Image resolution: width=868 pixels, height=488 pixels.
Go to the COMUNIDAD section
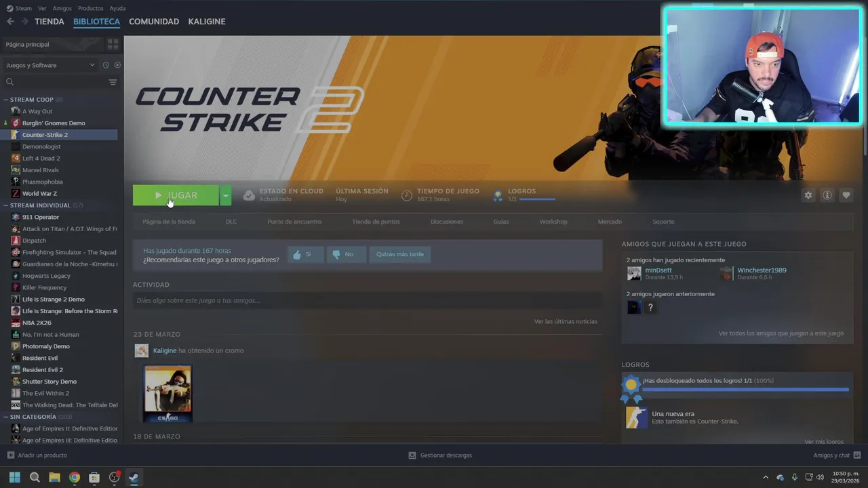click(154, 22)
